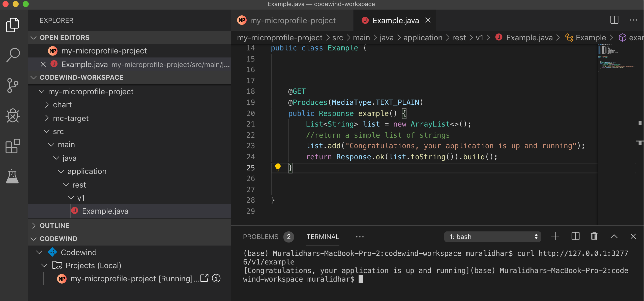Switch to my-microprofile-project editor tab
Viewport: 644px width, 301px height.
coord(292,20)
